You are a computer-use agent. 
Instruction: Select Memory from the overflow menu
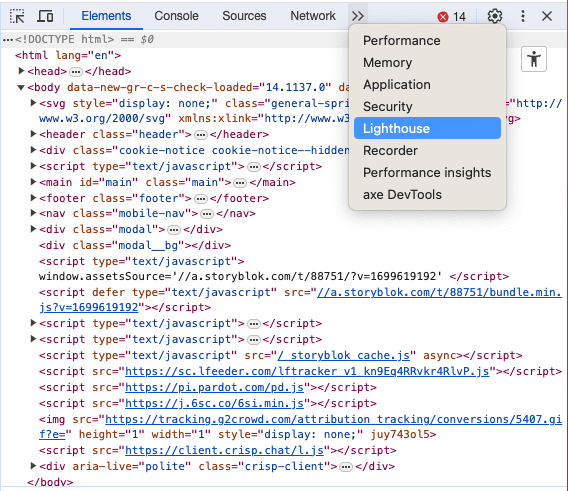click(x=427, y=63)
